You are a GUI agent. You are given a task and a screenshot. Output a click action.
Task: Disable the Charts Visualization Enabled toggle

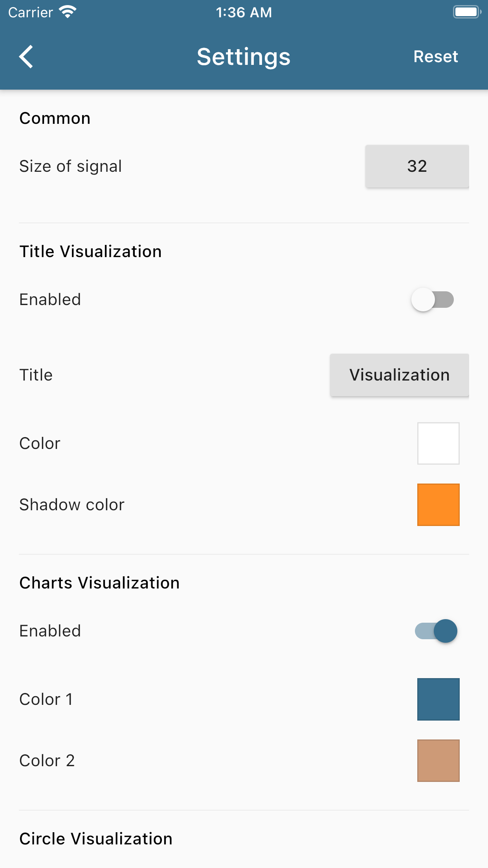coord(434,631)
